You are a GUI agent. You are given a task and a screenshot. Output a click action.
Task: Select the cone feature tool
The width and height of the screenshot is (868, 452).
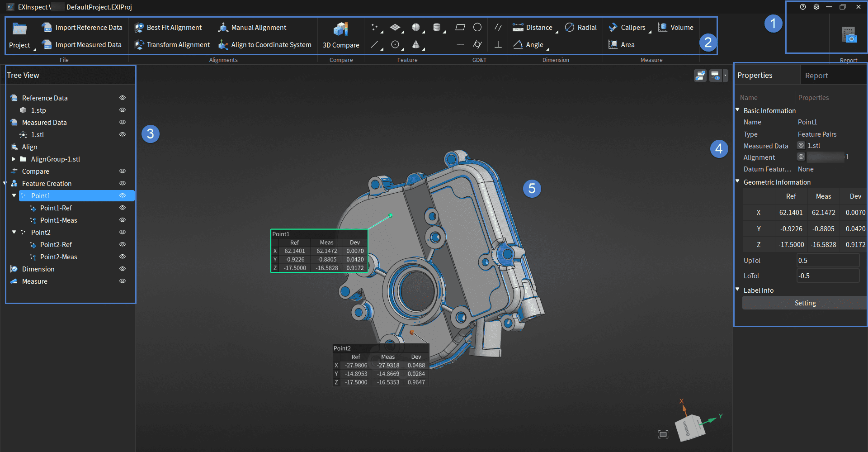click(416, 45)
